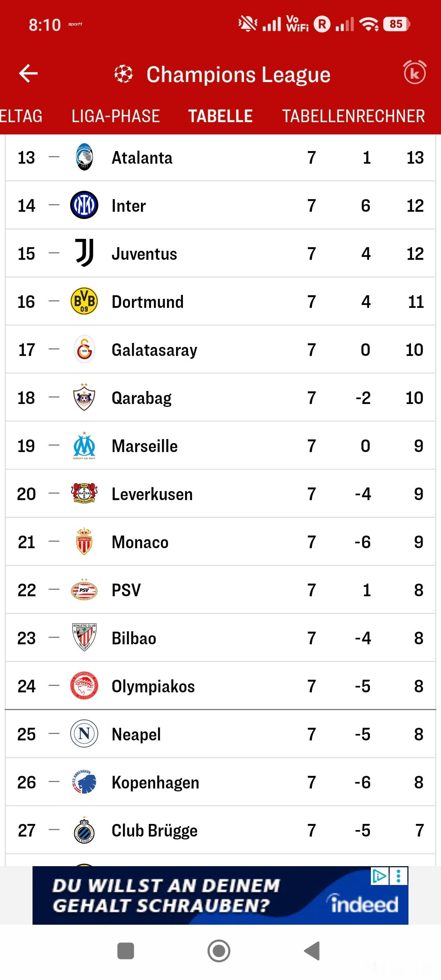The width and height of the screenshot is (441, 980).
Task: Open the Club Brügge team entry
Action: 220,830
